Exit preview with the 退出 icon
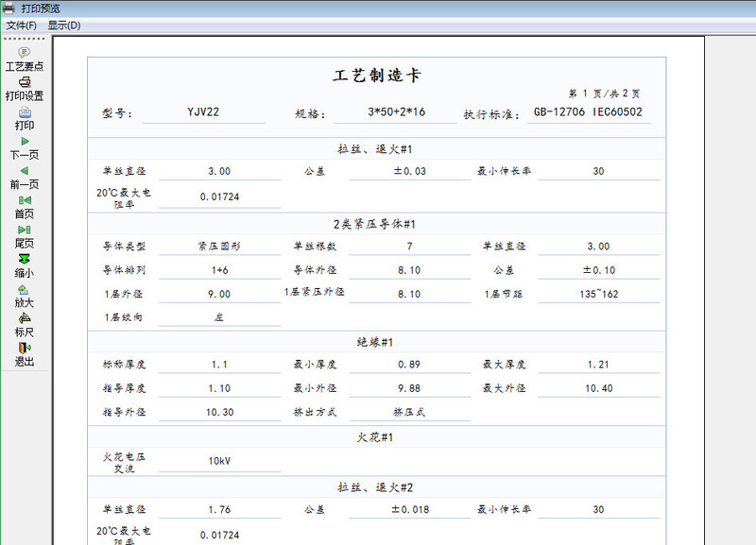The width and height of the screenshot is (756, 545). (25, 348)
